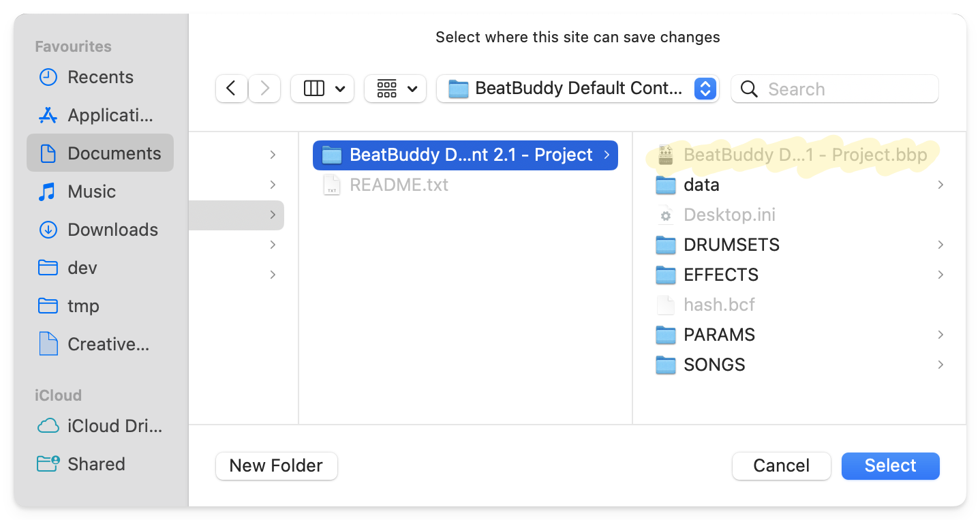Click the Cancel button

click(x=781, y=465)
